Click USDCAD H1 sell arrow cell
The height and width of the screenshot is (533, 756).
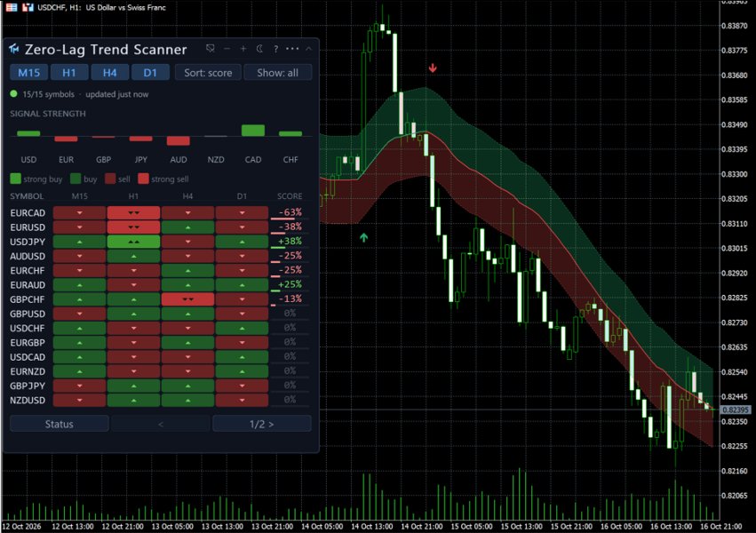[x=133, y=357]
